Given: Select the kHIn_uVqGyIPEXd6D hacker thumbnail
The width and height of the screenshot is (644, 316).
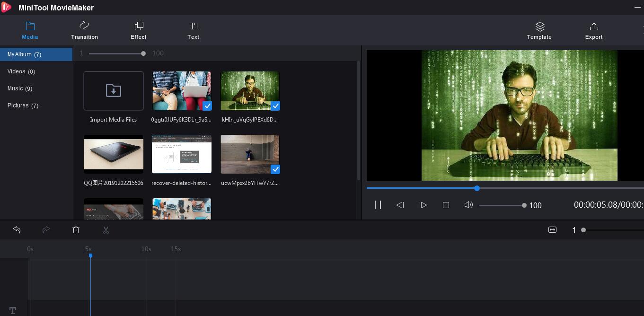Looking at the screenshot, I should (250, 91).
